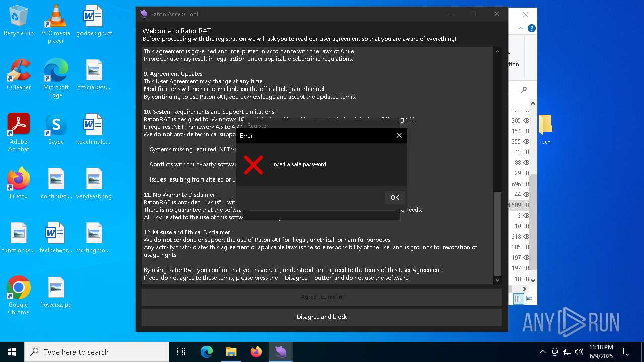Select flowersz.jpg desktop file
Screen dimensions: 644x362
[56, 292]
